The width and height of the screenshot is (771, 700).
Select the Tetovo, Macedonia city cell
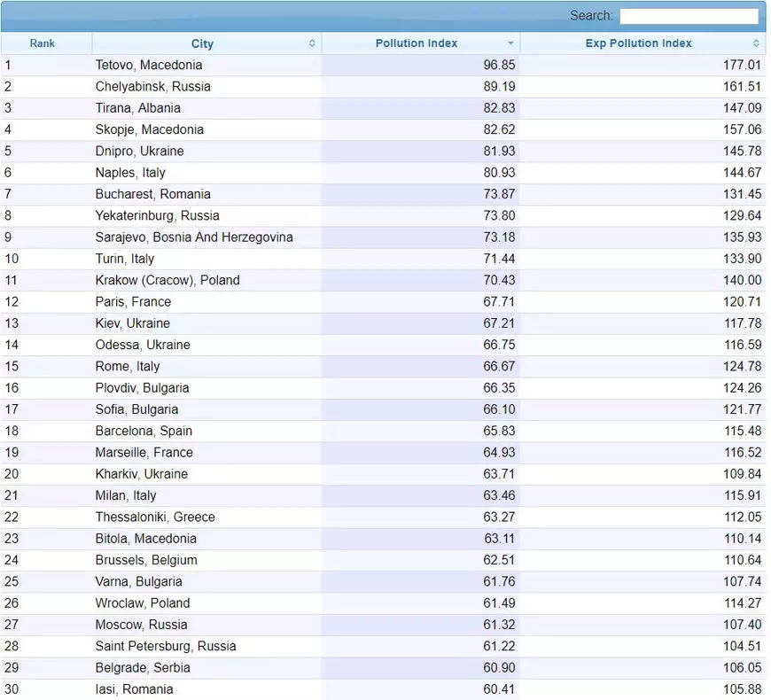click(x=206, y=65)
